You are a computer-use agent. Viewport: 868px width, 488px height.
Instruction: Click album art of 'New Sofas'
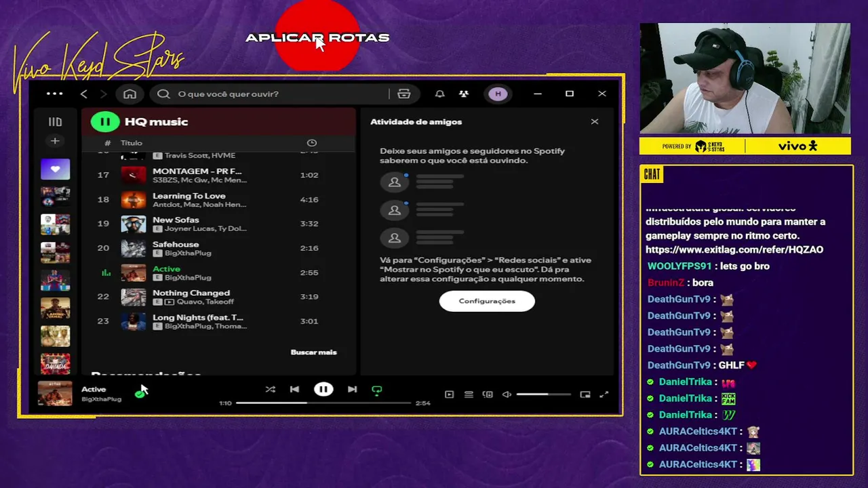point(133,224)
